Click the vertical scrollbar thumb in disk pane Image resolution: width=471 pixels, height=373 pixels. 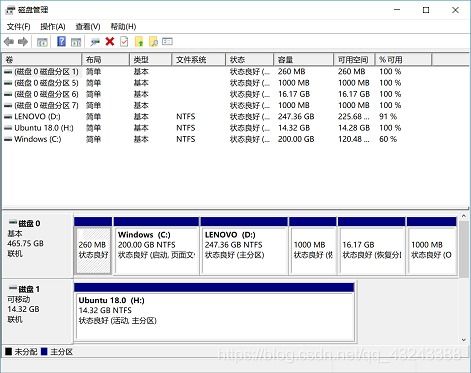tap(464, 249)
